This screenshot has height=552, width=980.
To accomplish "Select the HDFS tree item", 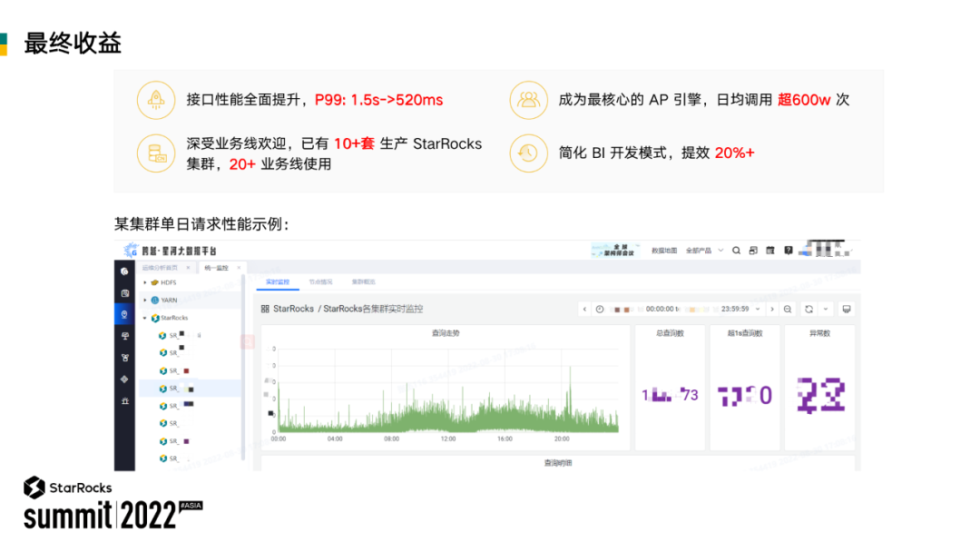I will pyautogui.click(x=188, y=282).
